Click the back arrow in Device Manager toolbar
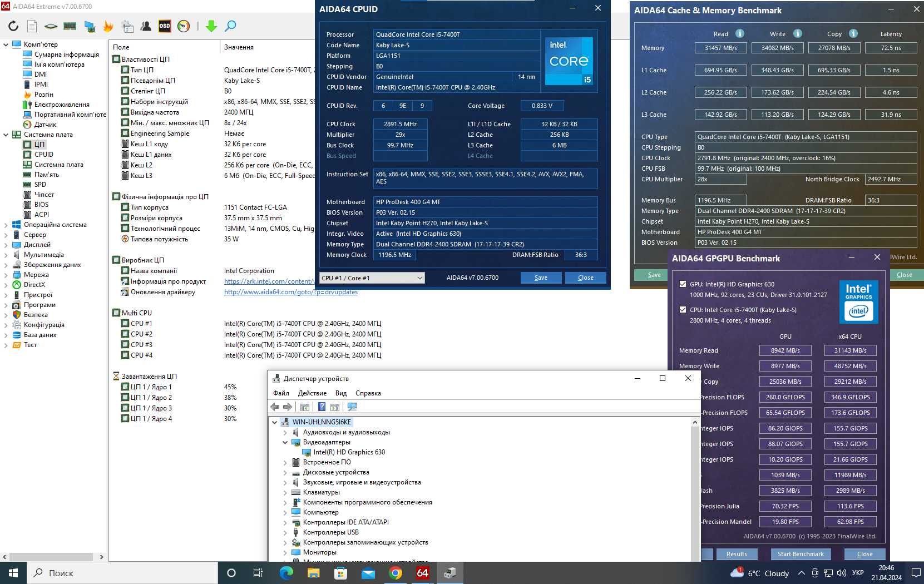The width and height of the screenshot is (924, 584). point(275,407)
